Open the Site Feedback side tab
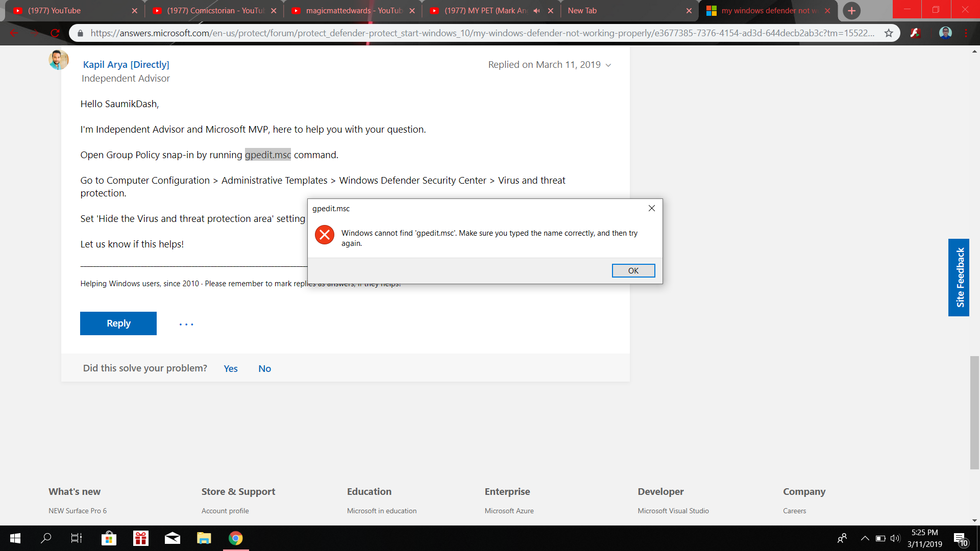The height and width of the screenshot is (551, 980). 959,278
